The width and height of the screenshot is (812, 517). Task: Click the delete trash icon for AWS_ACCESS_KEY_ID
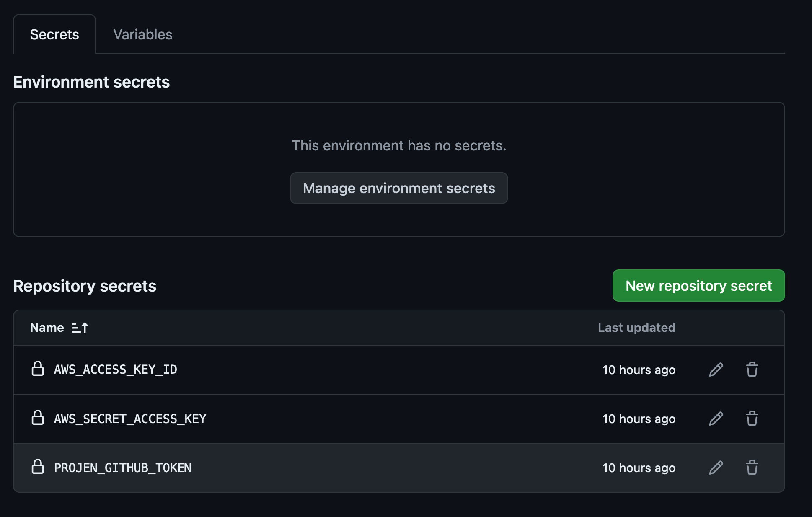[x=752, y=370]
